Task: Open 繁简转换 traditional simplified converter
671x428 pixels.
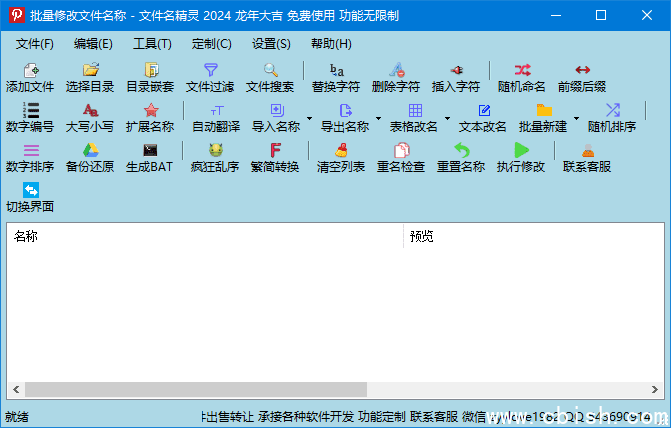Action: click(x=275, y=158)
